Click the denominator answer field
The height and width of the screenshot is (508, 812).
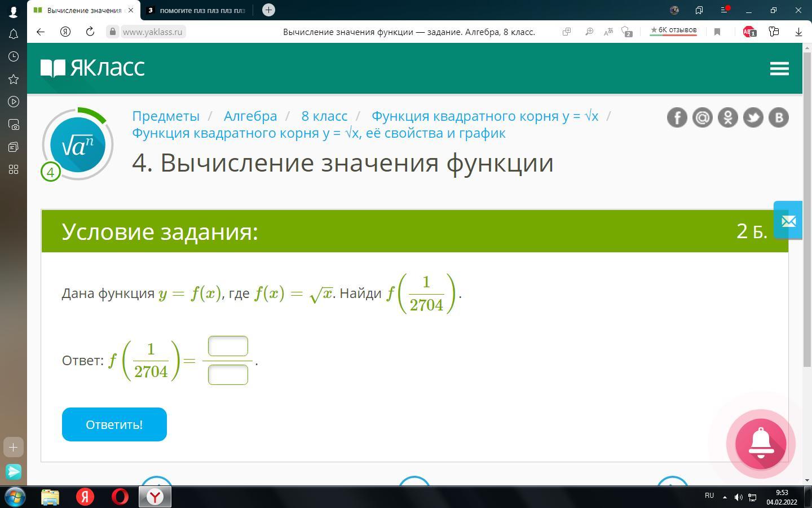click(228, 375)
